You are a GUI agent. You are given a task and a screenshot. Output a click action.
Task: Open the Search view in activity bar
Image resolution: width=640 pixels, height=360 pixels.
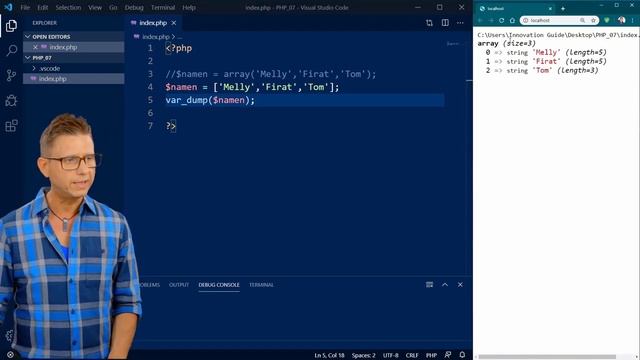[11, 51]
